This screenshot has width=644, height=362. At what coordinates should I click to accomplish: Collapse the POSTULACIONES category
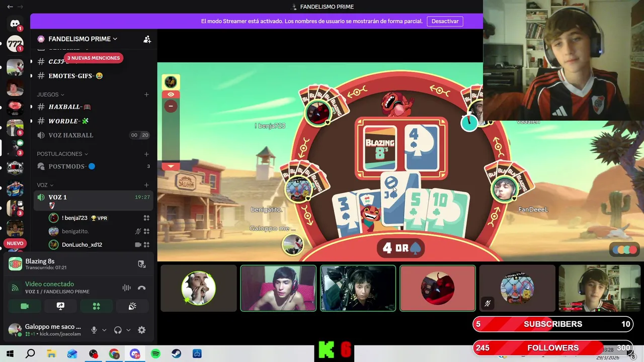62,154
